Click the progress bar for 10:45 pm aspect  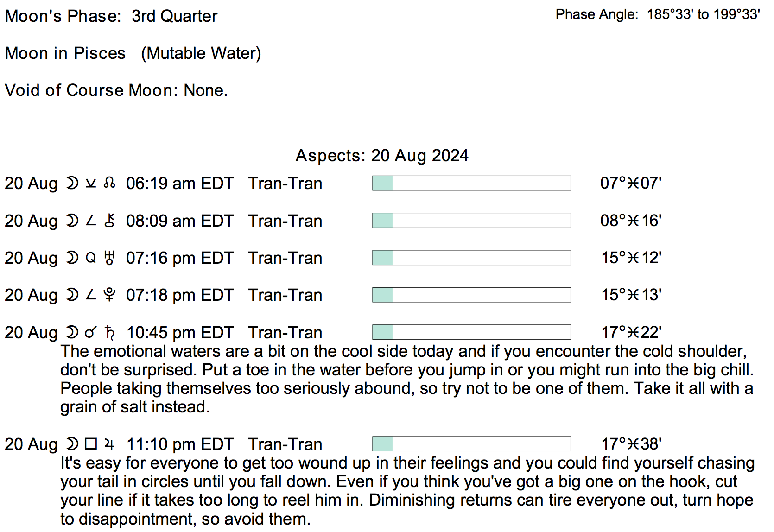[x=471, y=332]
